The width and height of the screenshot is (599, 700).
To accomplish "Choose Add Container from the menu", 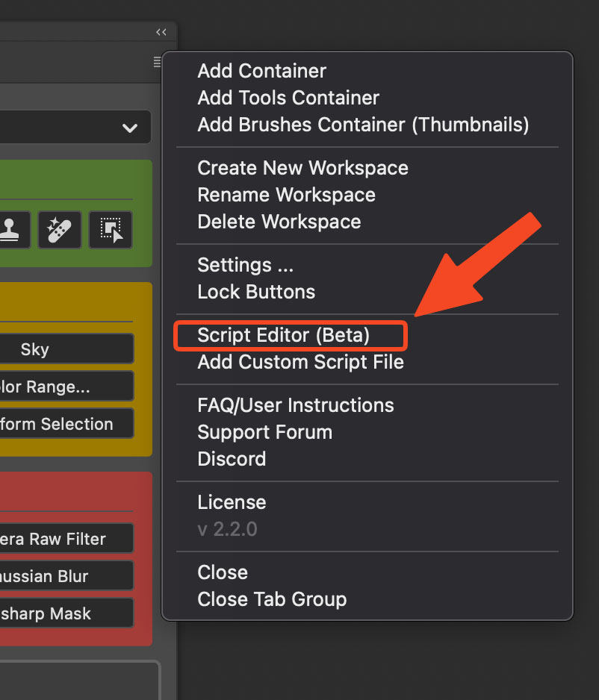I will [261, 71].
